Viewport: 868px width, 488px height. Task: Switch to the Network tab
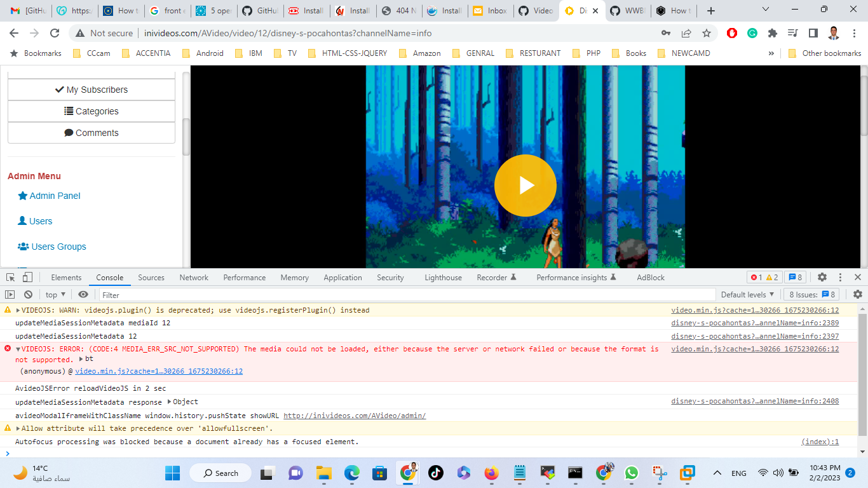[193, 277]
